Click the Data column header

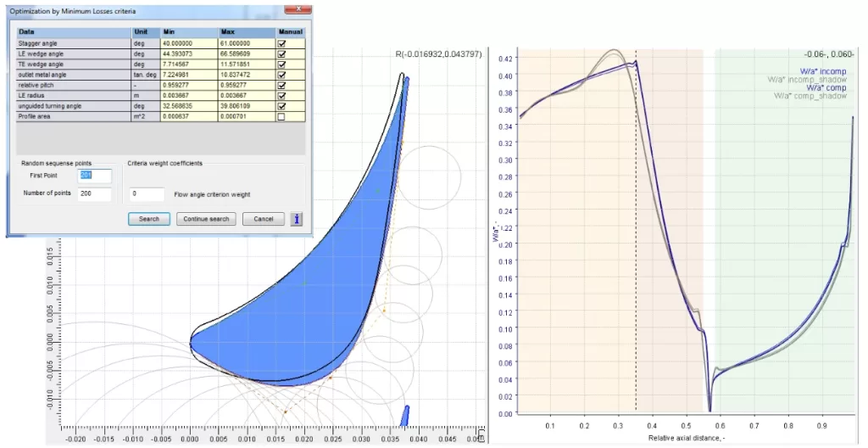pyautogui.click(x=75, y=32)
